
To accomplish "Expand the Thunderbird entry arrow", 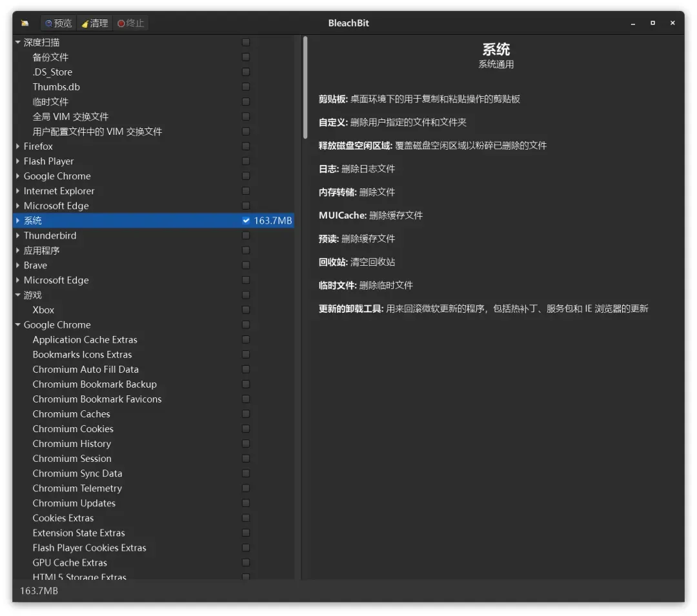I will pyautogui.click(x=18, y=235).
